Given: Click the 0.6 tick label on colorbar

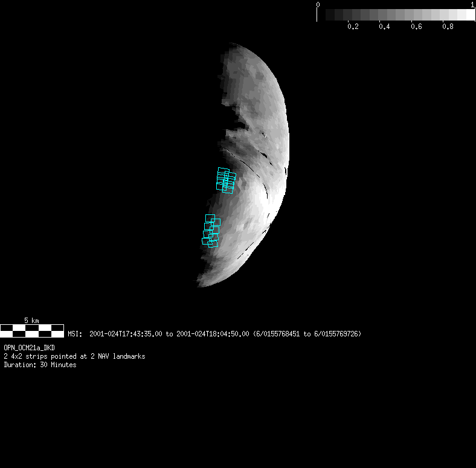Looking at the screenshot, I should [416, 27].
